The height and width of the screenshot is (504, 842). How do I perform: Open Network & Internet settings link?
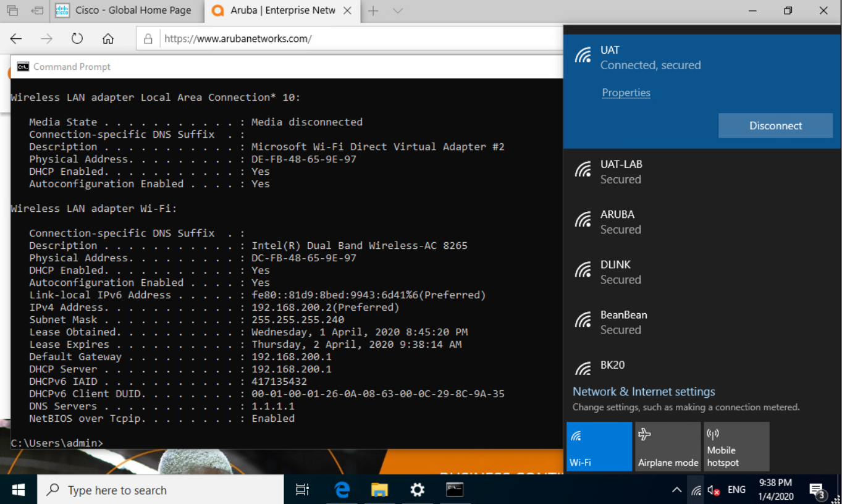pyautogui.click(x=644, y=392)
